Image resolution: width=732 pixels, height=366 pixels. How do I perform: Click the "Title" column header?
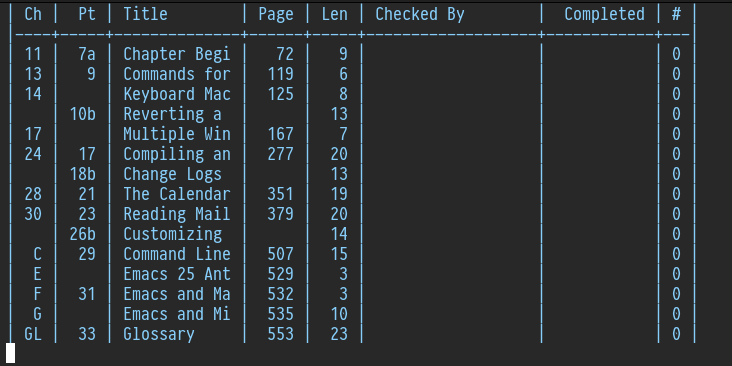click(145, 14)
